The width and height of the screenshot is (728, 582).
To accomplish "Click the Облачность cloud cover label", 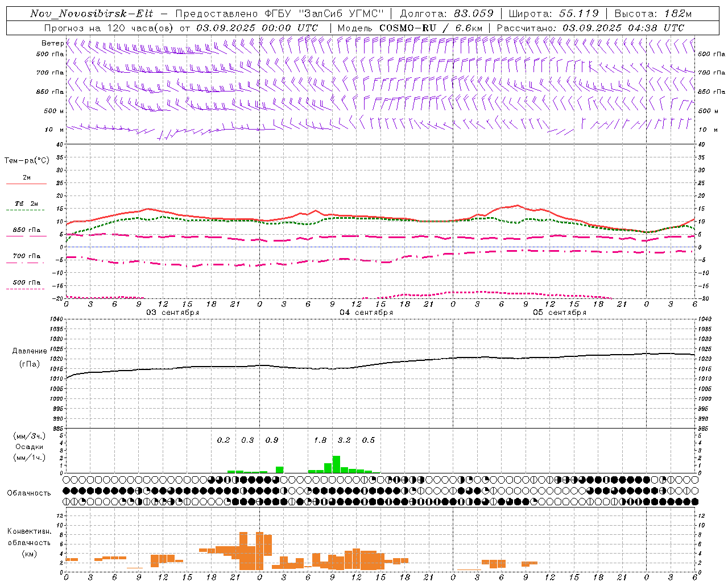I will 29,493.
